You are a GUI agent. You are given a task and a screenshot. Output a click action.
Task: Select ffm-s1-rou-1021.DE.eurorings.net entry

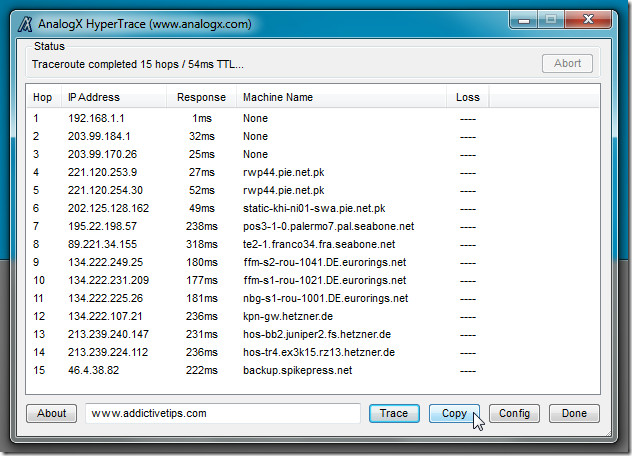pos(324,280)
